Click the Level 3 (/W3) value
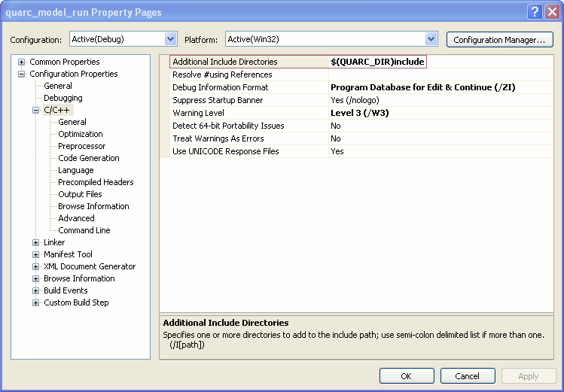564x392 pixels. tap(360, 113)
